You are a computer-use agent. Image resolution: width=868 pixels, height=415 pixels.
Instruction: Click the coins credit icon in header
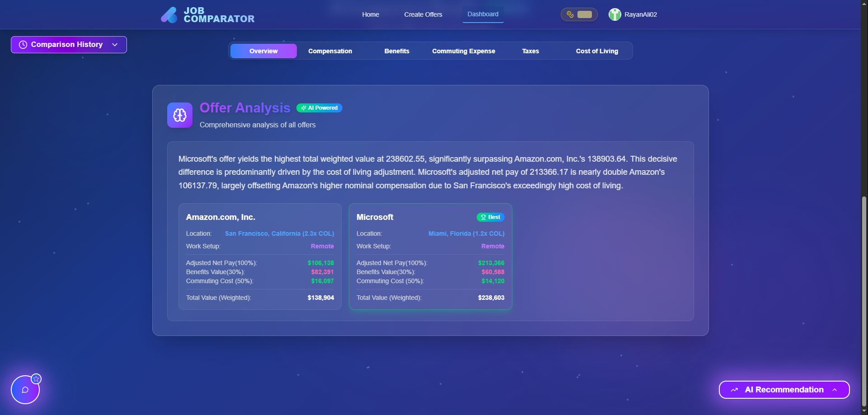[570, 14]
